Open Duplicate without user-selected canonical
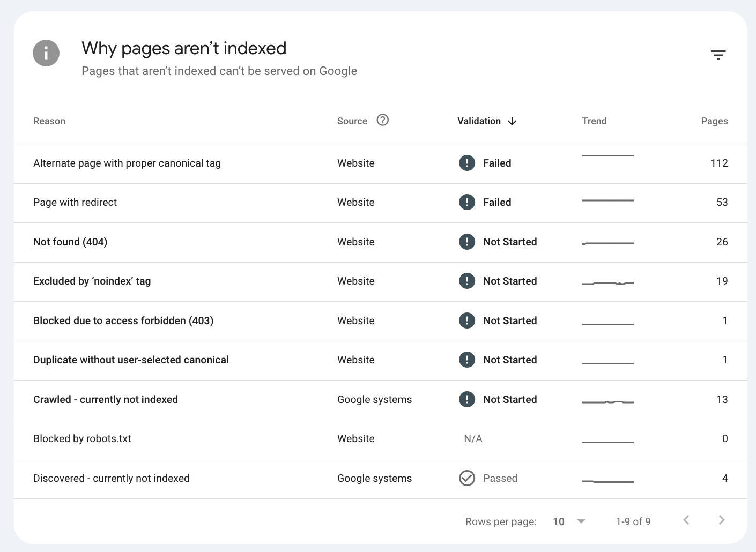This screenshot has width=756, height=552. [x=131, y=360]
